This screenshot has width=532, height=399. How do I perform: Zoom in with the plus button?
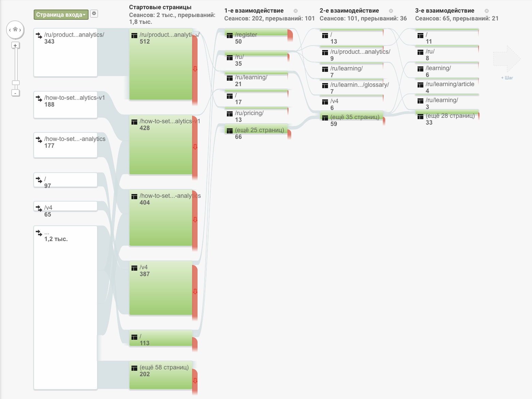[15, 45]
